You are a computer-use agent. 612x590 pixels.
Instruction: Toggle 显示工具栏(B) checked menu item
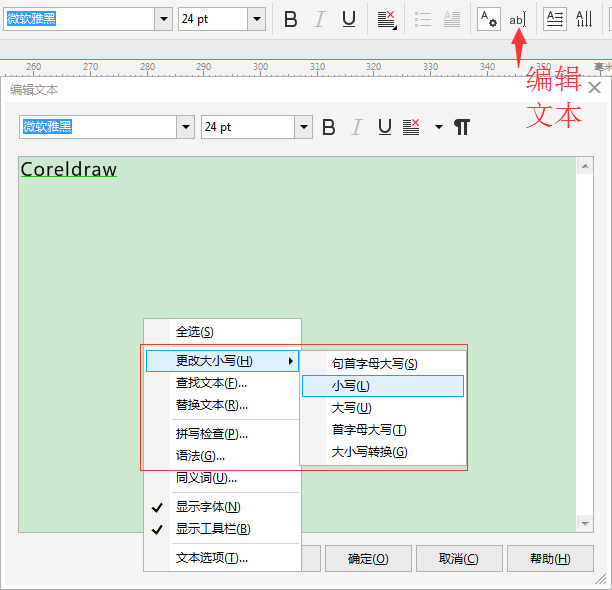[222, 529]
